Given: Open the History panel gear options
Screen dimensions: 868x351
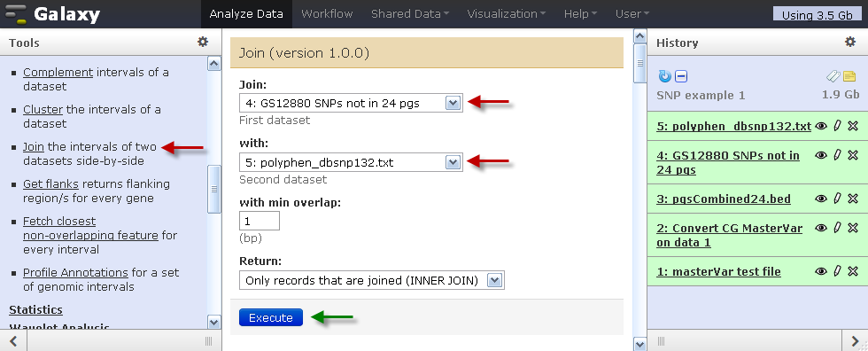Looking at the screenshot, I should click(x=849, y=42).
